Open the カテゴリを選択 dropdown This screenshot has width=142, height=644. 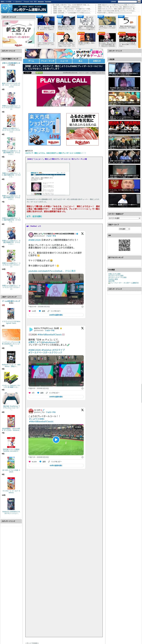pyautogui.click(x=124, y=218)
